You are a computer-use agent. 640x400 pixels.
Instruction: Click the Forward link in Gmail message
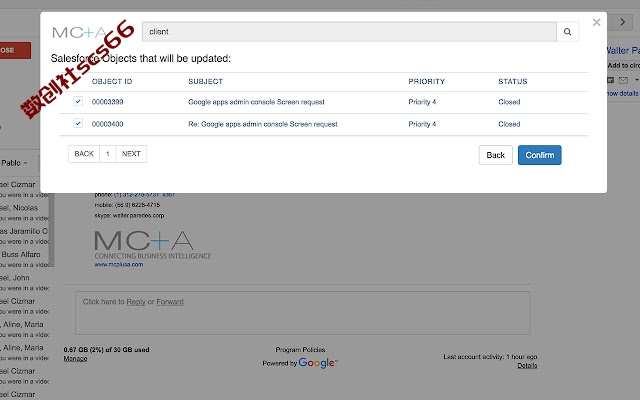click(170, 302)
